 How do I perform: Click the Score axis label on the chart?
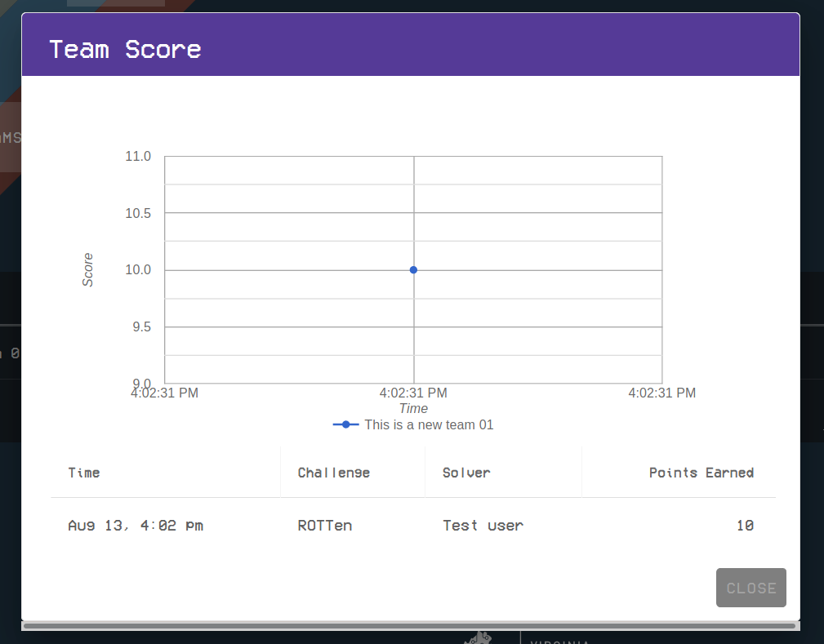[x=88, y=269]
